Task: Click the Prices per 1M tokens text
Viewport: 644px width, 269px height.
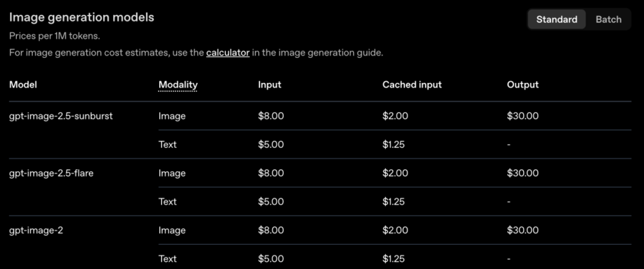Action: 55,36
